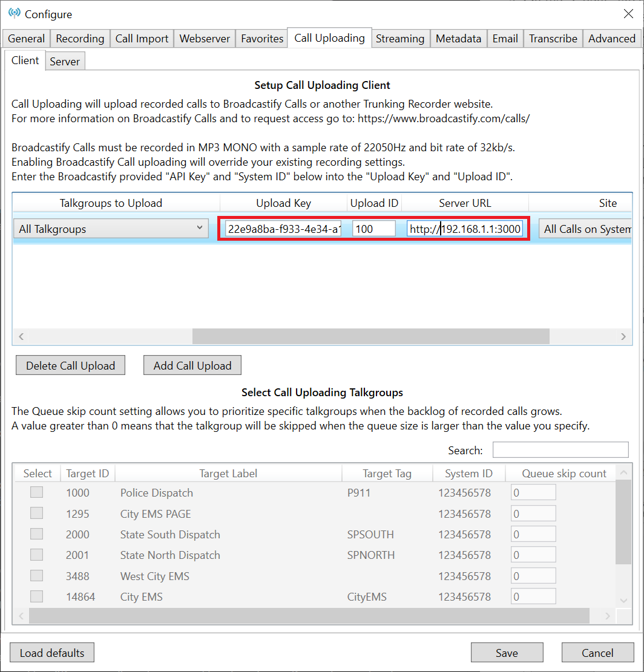This screenshot has width=644, height=672.
Task: Click the City EMS PAGE queue skip count field
Action: [x=533, y=514]
